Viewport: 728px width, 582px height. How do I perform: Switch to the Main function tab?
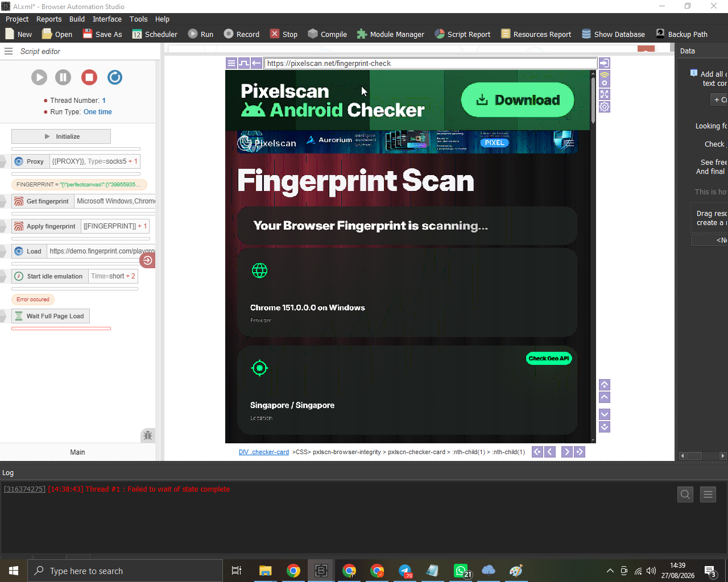tap(77, 452)
